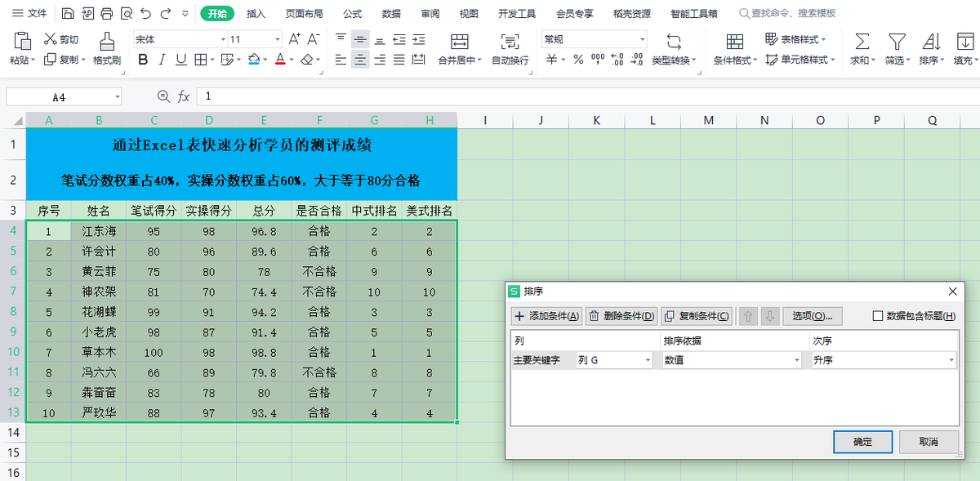Click the decrease indent icon
The height and width of the screenshot is (481, 980).
pos(399,39)
